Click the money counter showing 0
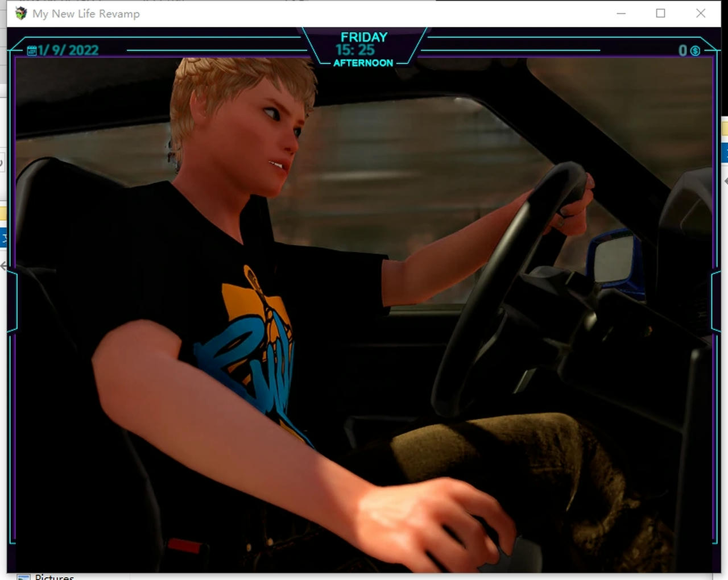The image size is (728, 580). [x=682, y=51]
